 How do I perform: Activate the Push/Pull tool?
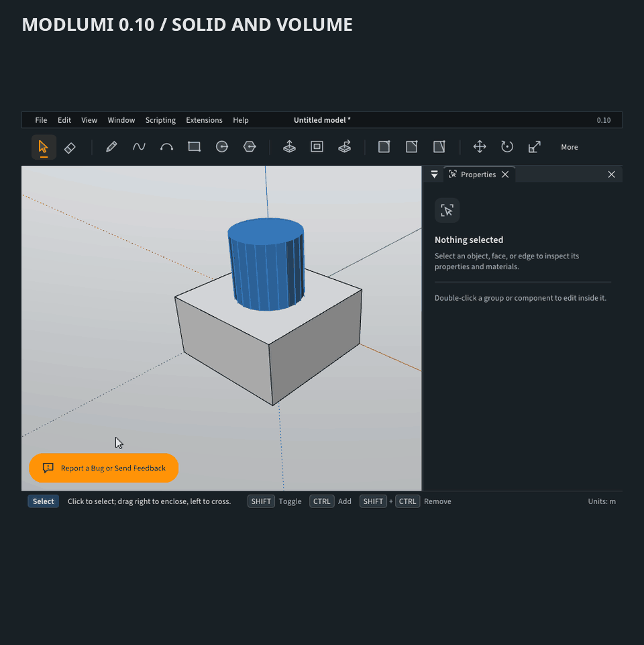(289, 147)
